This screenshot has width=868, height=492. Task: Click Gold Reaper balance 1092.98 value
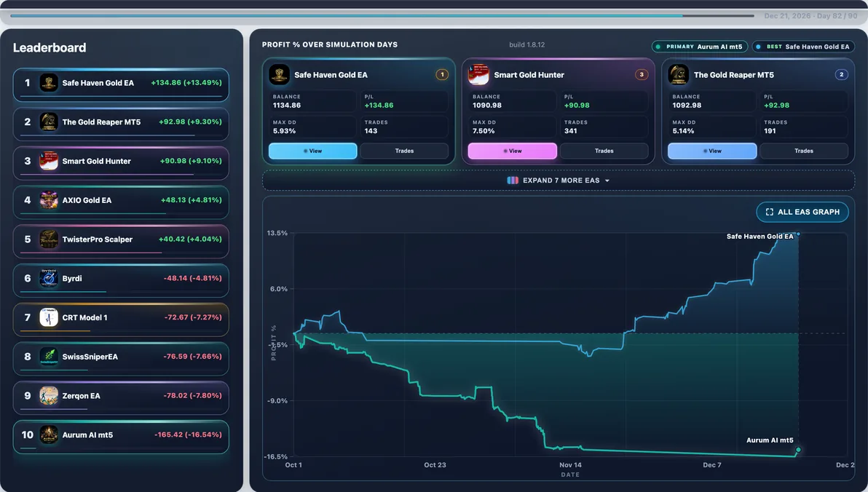pyautogui.click(x=687, y=105)
